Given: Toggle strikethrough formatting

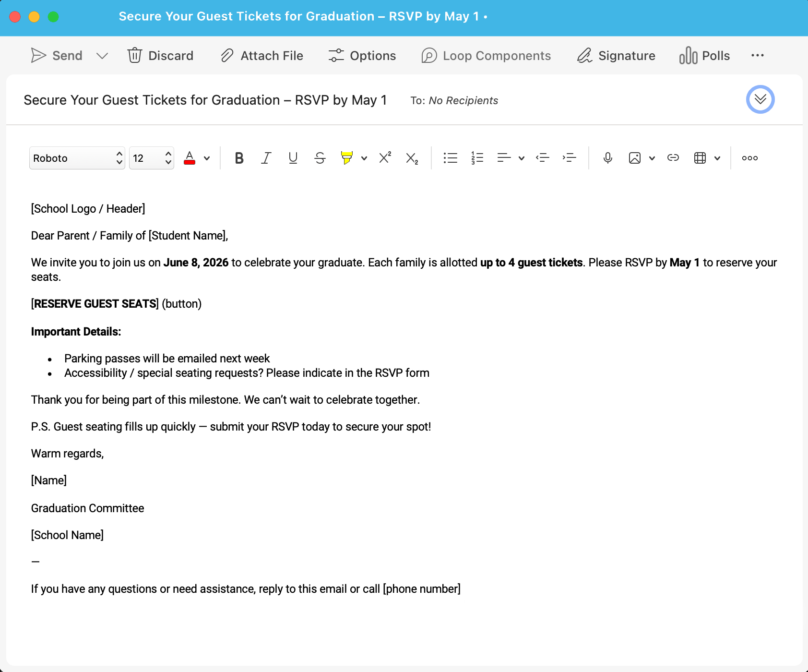Looking at the screenshot, I should [x=320, y=158].
